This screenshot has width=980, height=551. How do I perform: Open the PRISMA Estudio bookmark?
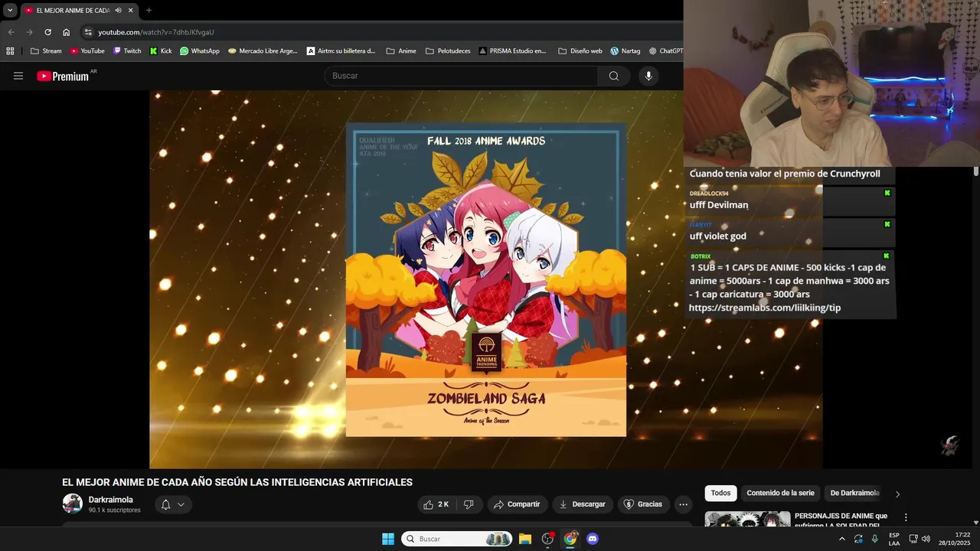tap(513, 51)
